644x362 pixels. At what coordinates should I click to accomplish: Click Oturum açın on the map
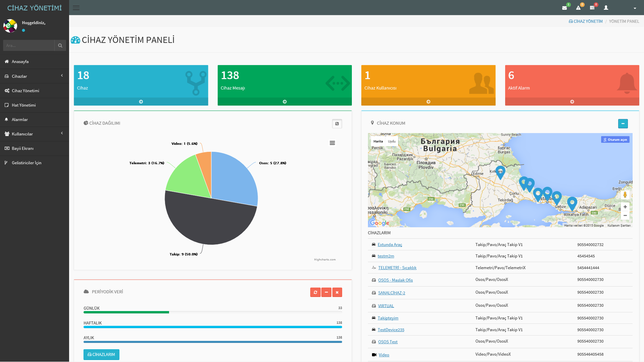point(615,140)
